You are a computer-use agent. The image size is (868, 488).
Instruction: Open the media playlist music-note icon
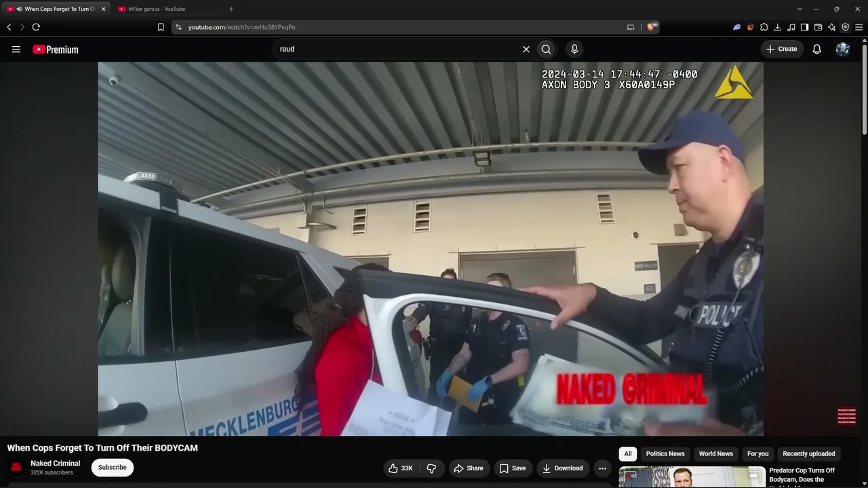(791, 27)
